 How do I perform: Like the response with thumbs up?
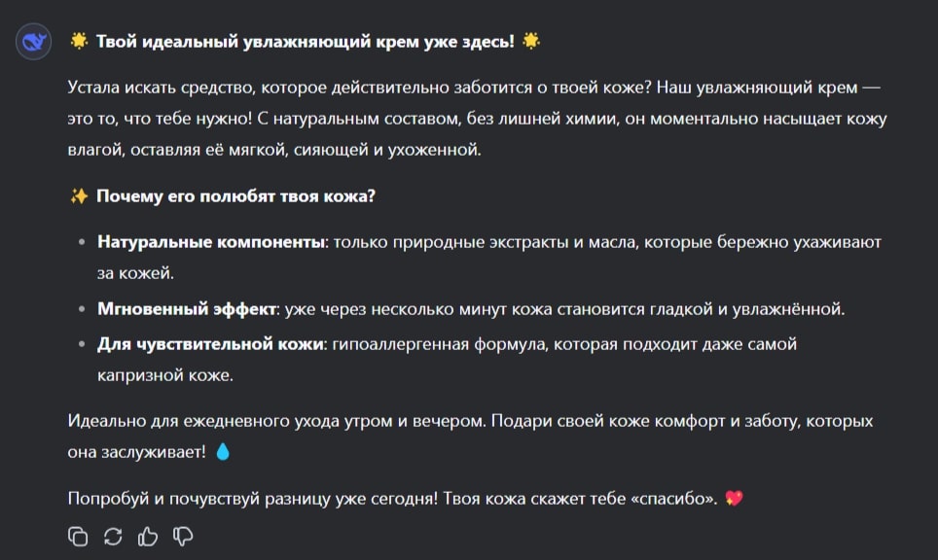click(x=148, y=537)
